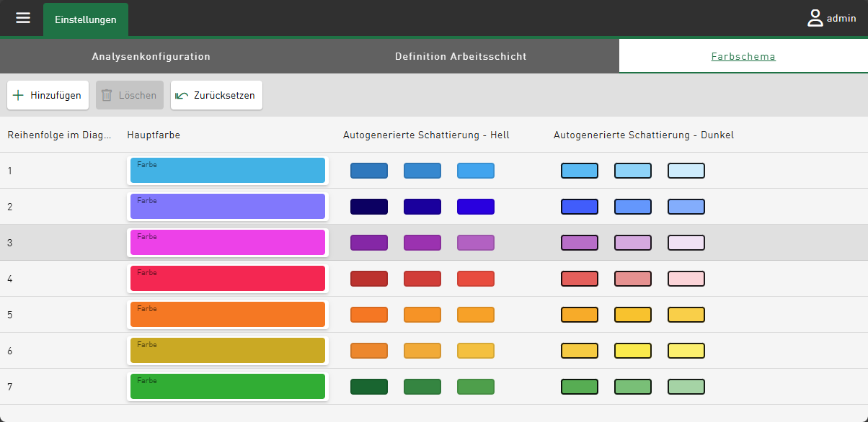Image resolution: width=868 pixels, height=422 pixels.
Task: Open the light blue main color in row 1
Action: pyautogui.click(x=228, y=171)
